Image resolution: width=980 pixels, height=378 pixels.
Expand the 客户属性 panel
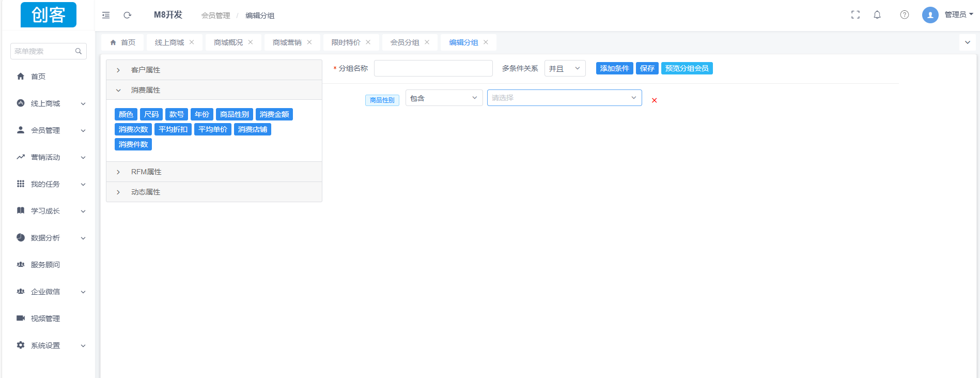point(214,70)
